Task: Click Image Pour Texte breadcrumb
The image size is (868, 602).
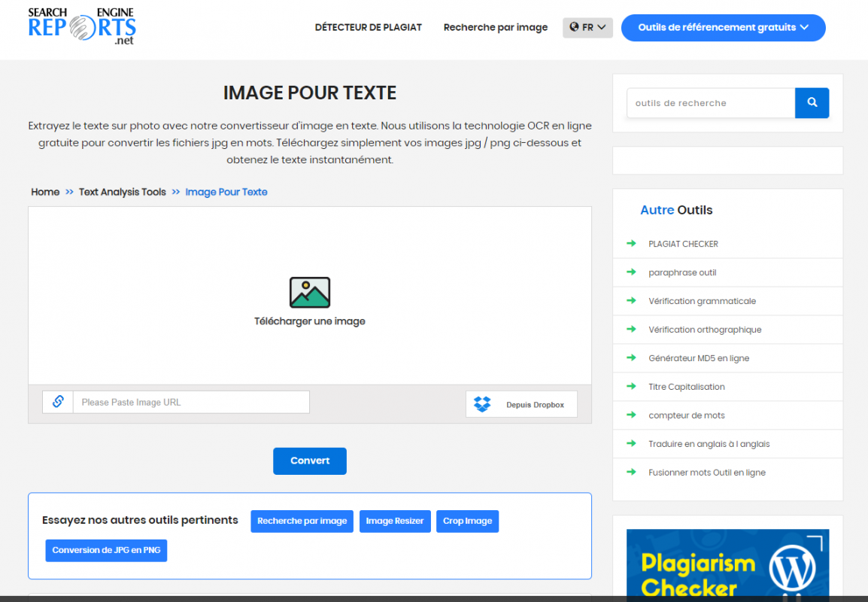Action: pos(226,192)
